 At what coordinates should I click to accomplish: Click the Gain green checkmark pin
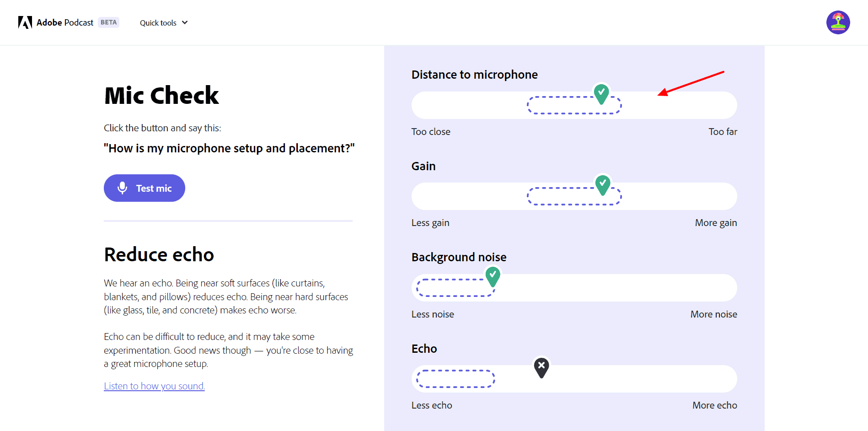[603, 184]
